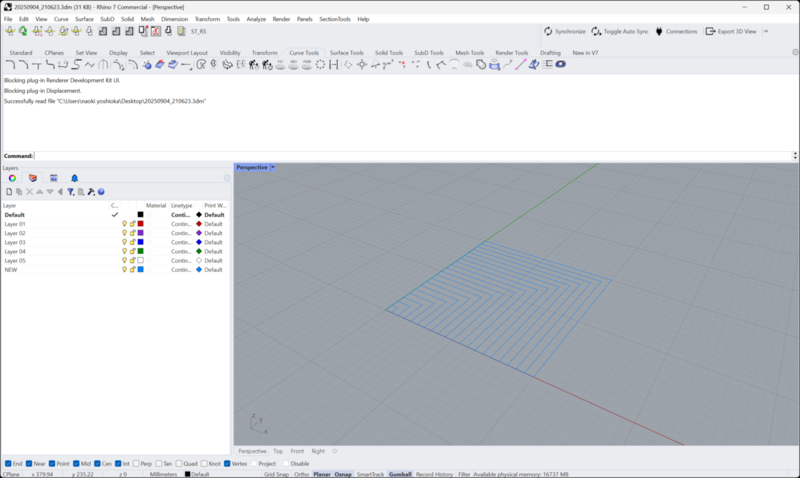Image resolution: width=800 pixels, height=478 pixels.
Task: Open the Perspective viewport dropdown arrow
Action: coord(273,167)
